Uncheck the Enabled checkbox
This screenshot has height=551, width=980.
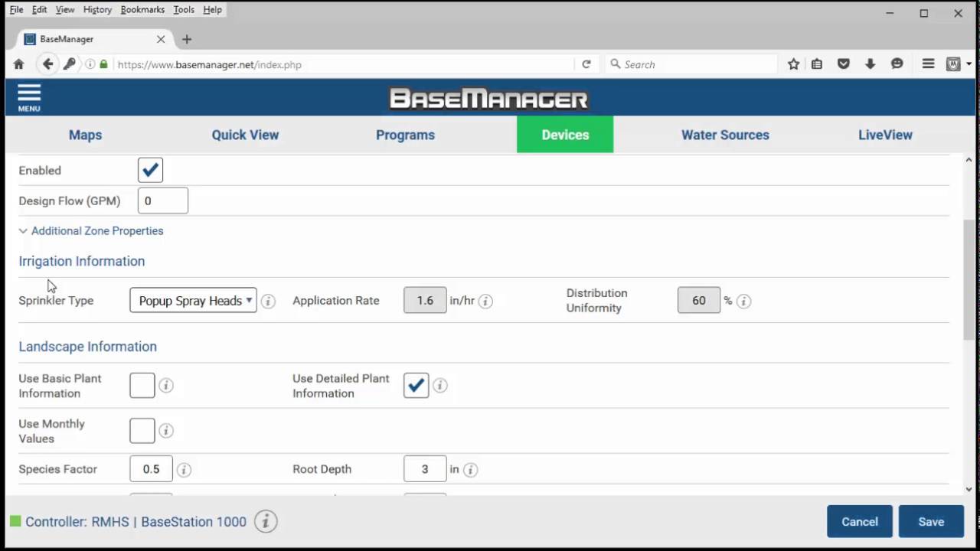[150, 170]
